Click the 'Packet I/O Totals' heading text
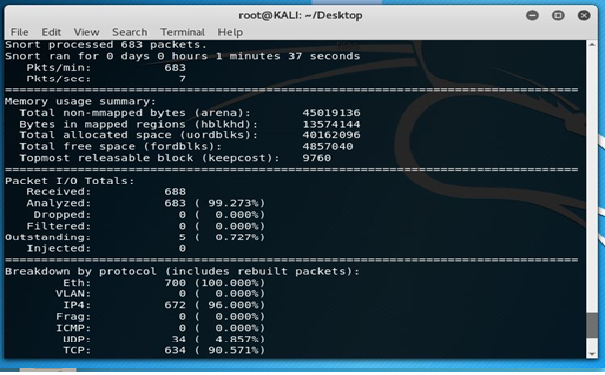Viewport: 605px width, 375px height. point(69,181)
